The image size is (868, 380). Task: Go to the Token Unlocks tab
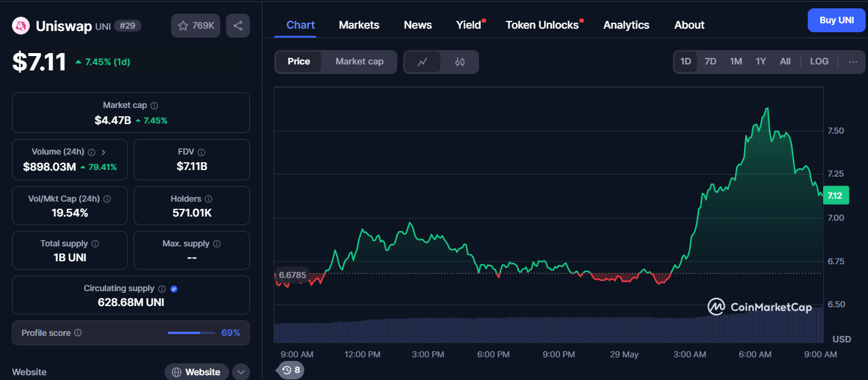[542, 25]
